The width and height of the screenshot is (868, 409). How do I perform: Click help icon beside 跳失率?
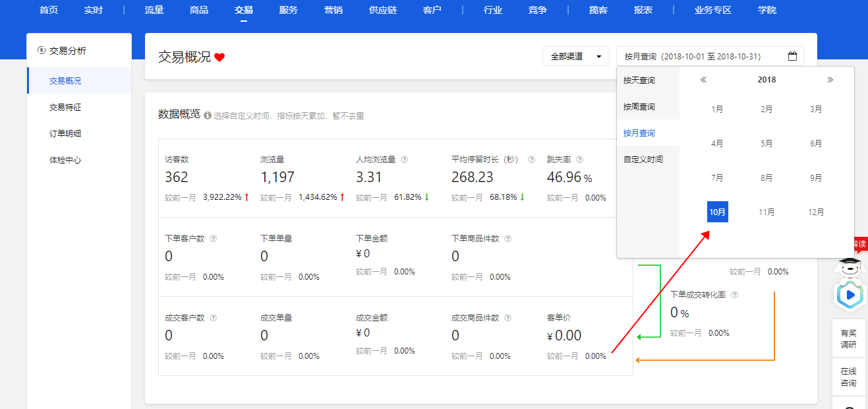[579, 160]
